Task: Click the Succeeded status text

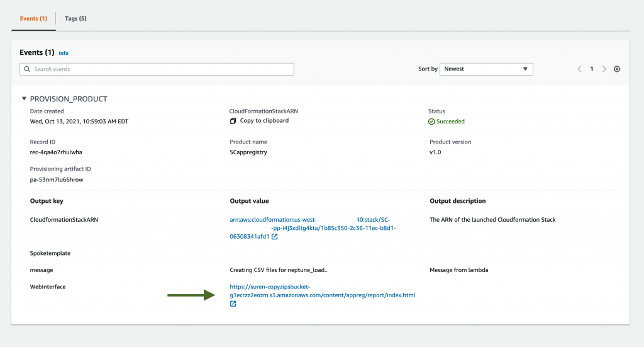Action: coord(450,122)
